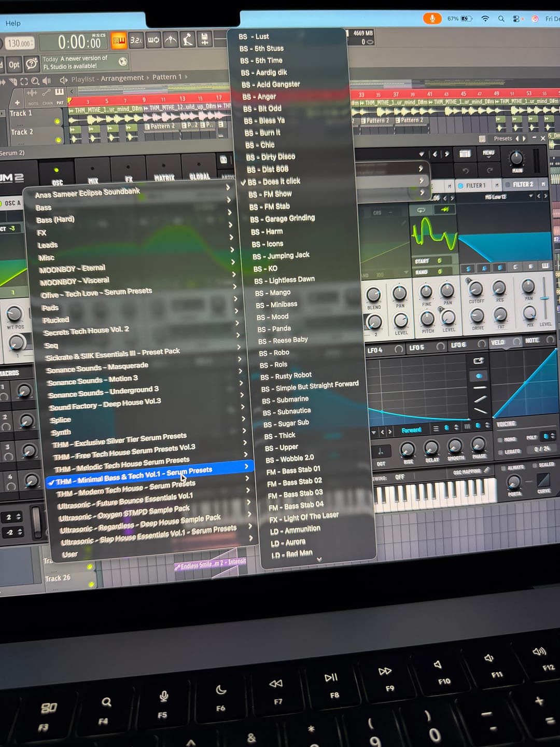
Task: Go to next preset arrow beside Presets
Action: (524, 139)
